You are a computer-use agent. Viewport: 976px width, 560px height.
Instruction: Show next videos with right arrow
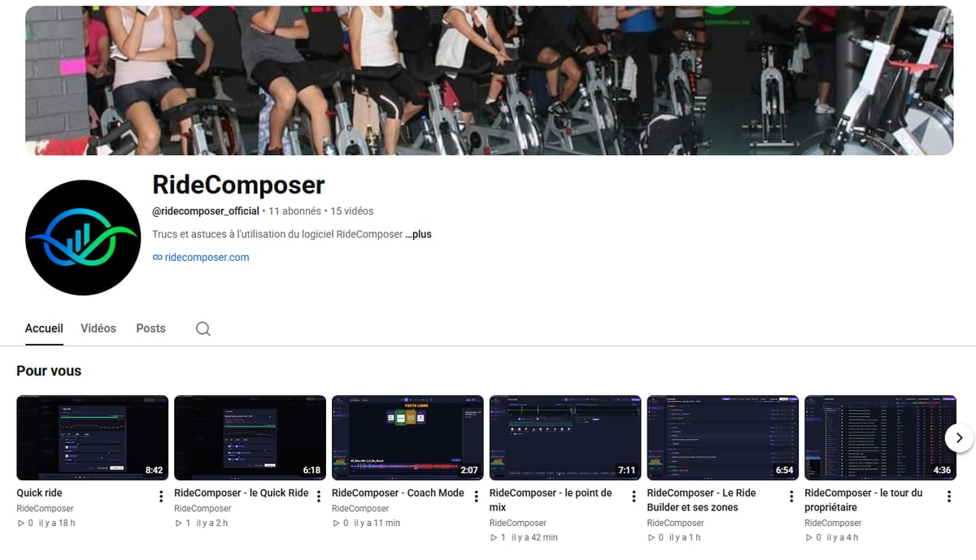(x=959, y=437)
